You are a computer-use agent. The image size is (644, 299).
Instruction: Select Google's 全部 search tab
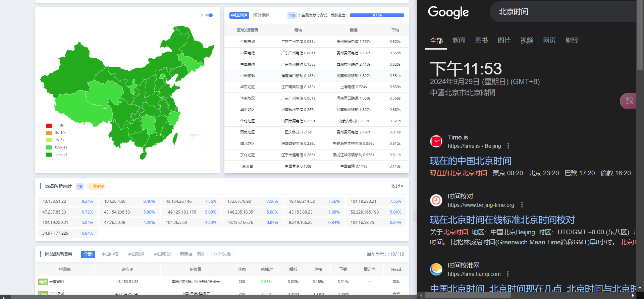436,41
